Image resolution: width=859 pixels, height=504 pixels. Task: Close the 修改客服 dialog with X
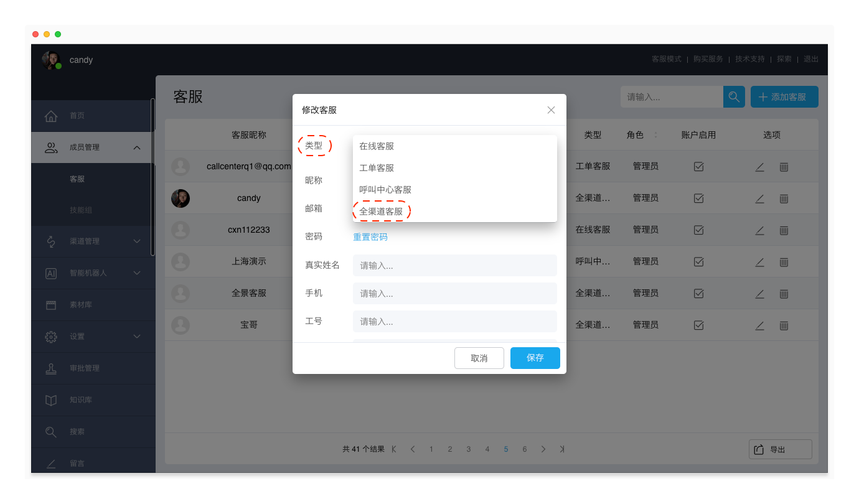(x=551, y=110)
